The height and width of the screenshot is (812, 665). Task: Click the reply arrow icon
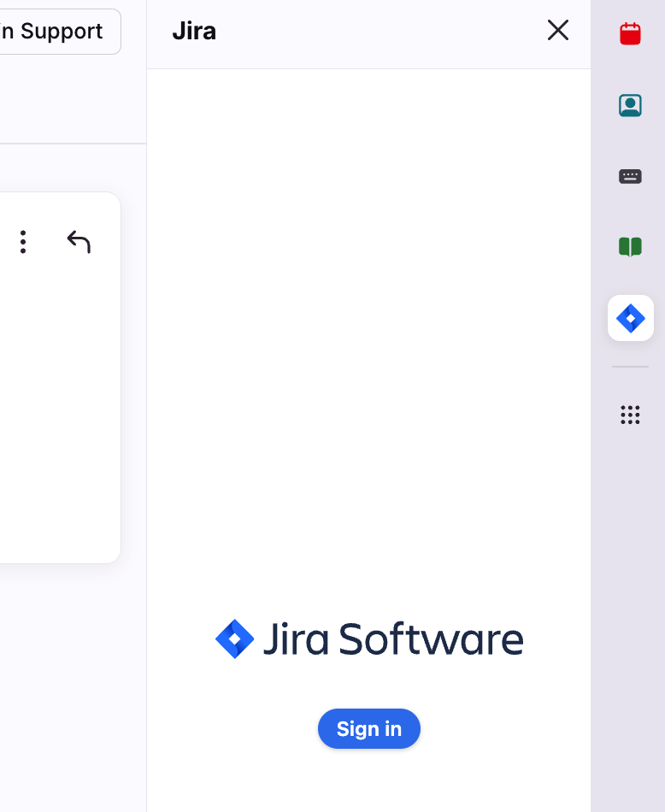tap(79, 242)
